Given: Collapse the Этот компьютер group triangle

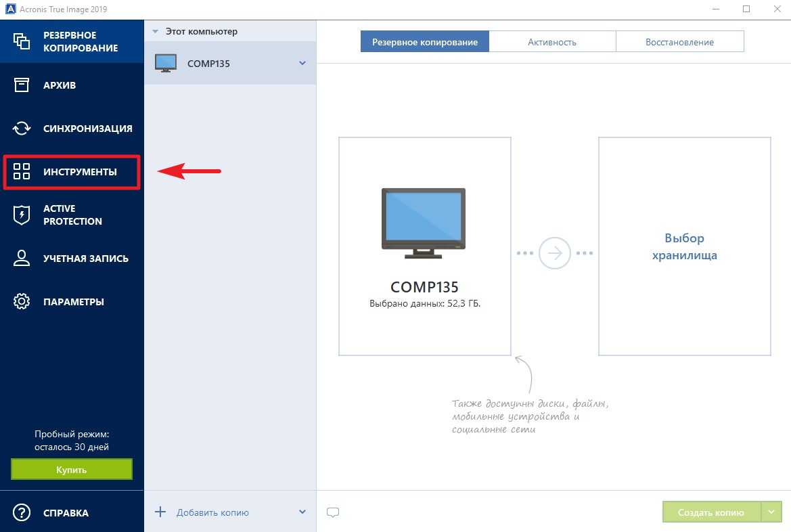Looking at the screenshot, I should click(156, 31).
